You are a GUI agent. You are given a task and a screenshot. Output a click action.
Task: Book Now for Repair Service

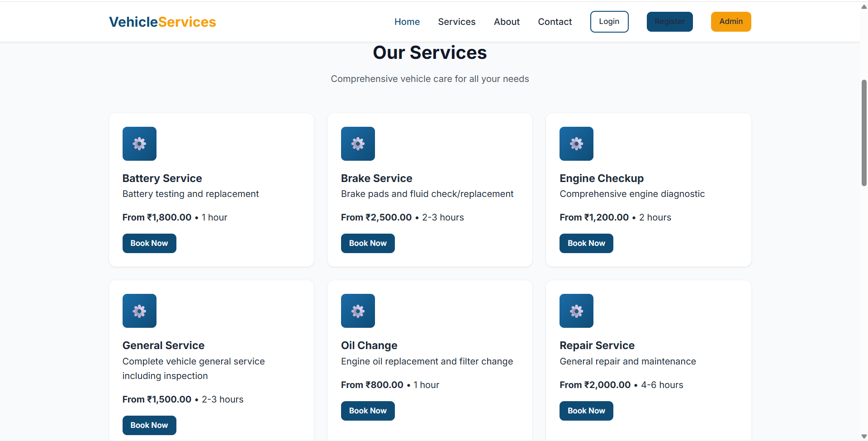586,411
